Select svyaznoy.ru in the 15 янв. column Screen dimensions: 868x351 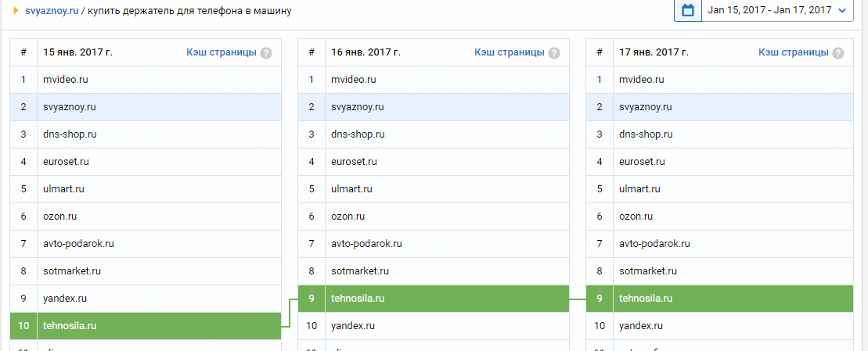[x=70, y=107]
